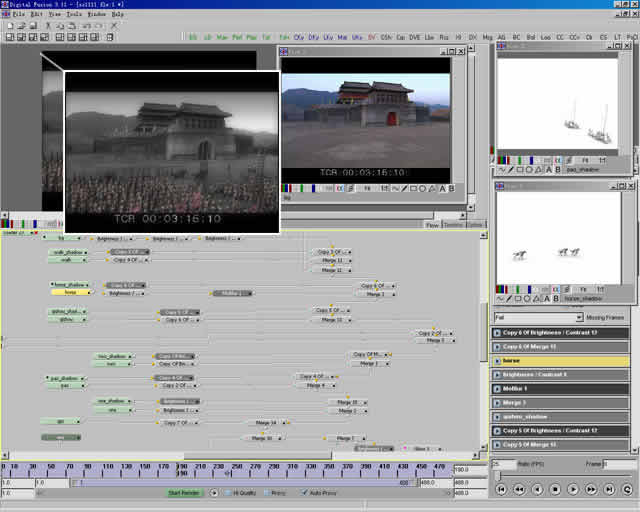Add the Mat tool from toolbar
640x512 pixels.
click(342, 37)
